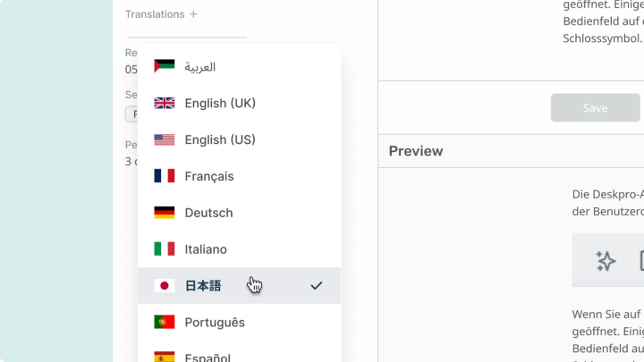
Task: Click the AI sparkle icon in preview
Action: pyautogui.click(x=606, y=260)
